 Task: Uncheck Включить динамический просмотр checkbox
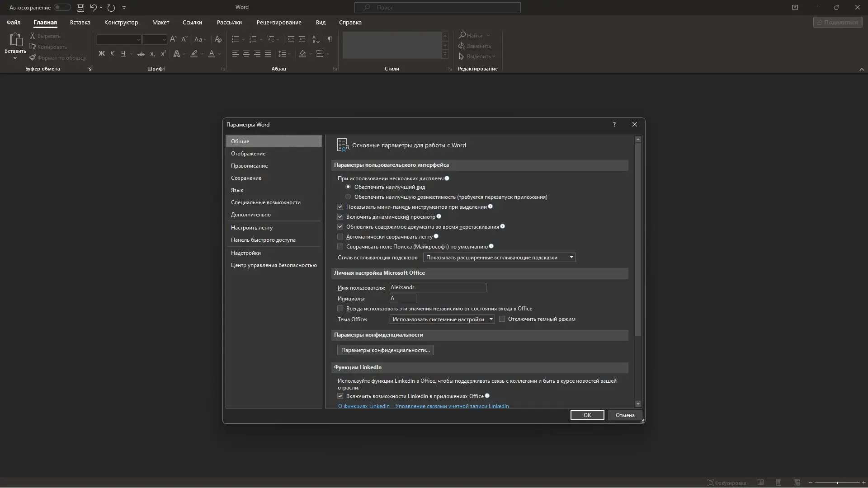340,217
